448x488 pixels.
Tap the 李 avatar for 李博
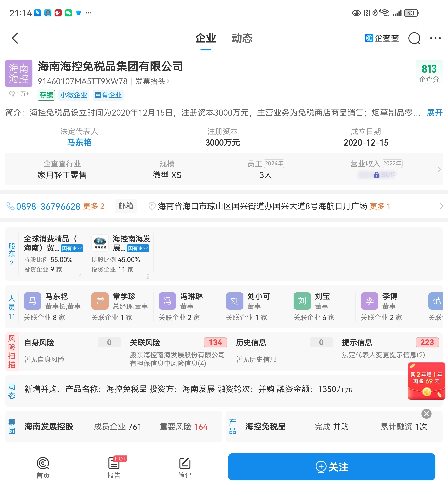[369, 301]
